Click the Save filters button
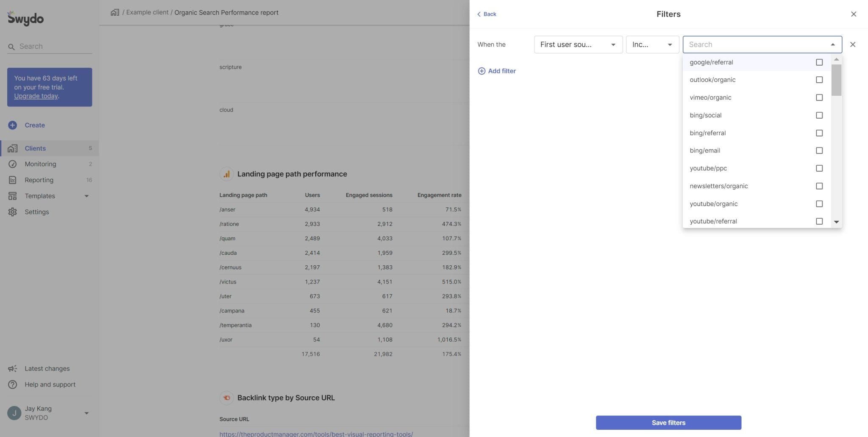 click(668, 422)
